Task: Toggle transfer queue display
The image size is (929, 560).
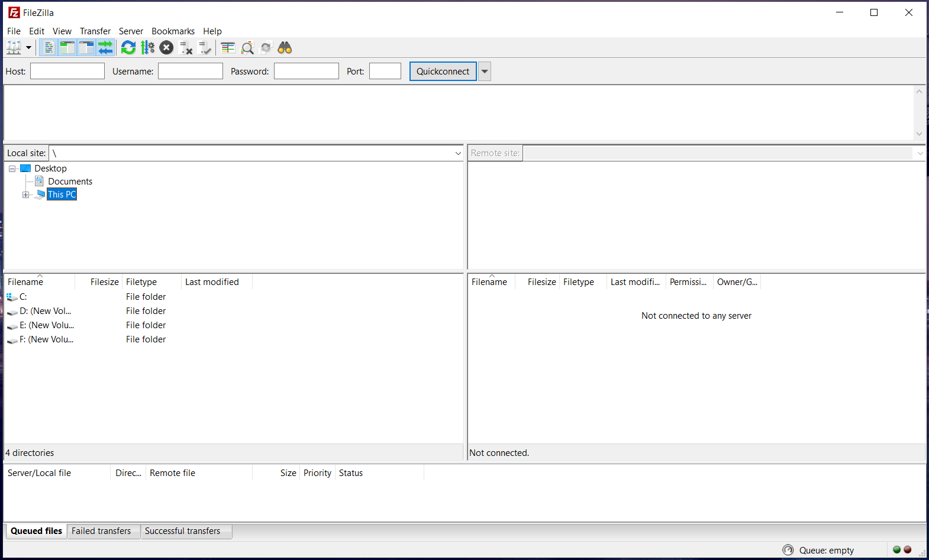Action: coord(105,48)
